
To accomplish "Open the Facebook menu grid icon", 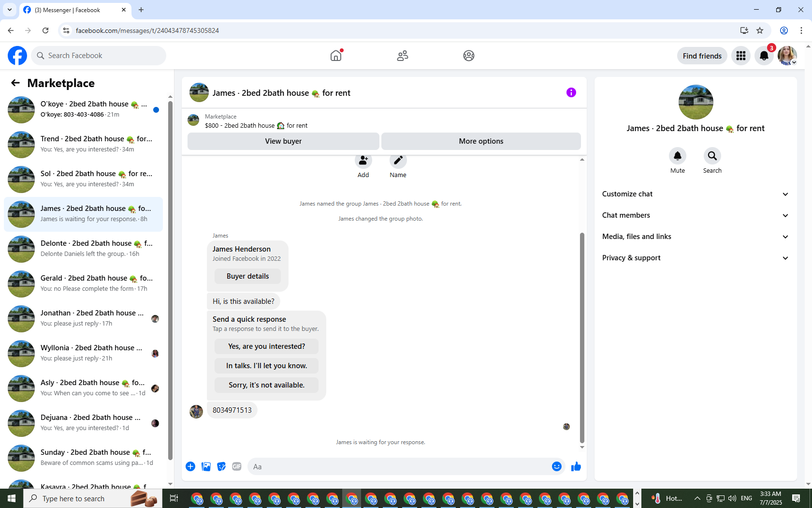I will [x=741, y=56].
